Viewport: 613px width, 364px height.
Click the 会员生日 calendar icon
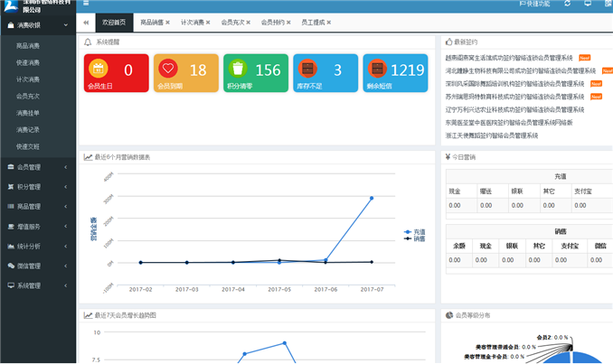coord(100,69)
